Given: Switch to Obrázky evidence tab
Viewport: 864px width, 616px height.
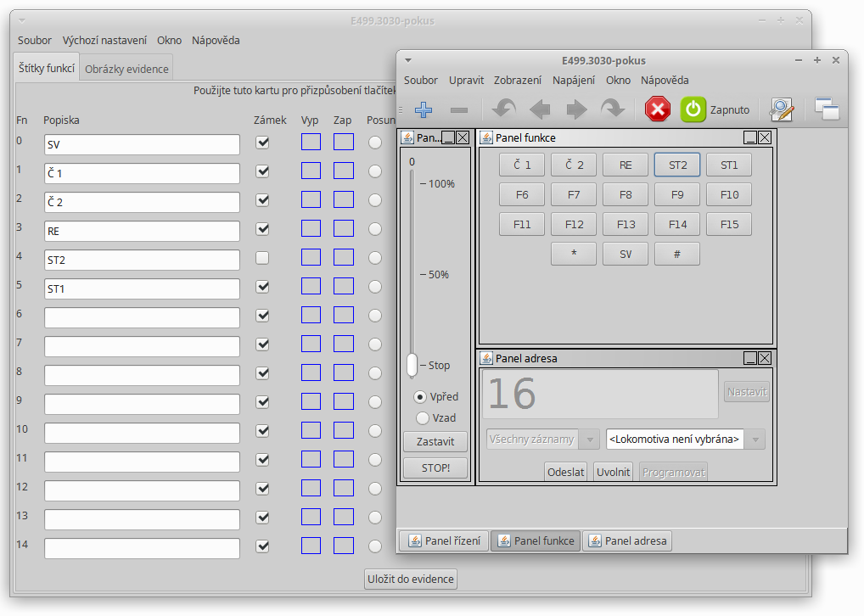Looking at the screenshot, I should (127, 69).
